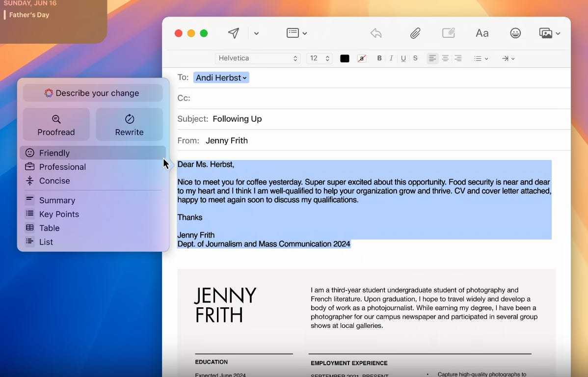Select Key Points in Writing Tools
The height and width of the screenshot is (377, 588).
coord(93,214)
